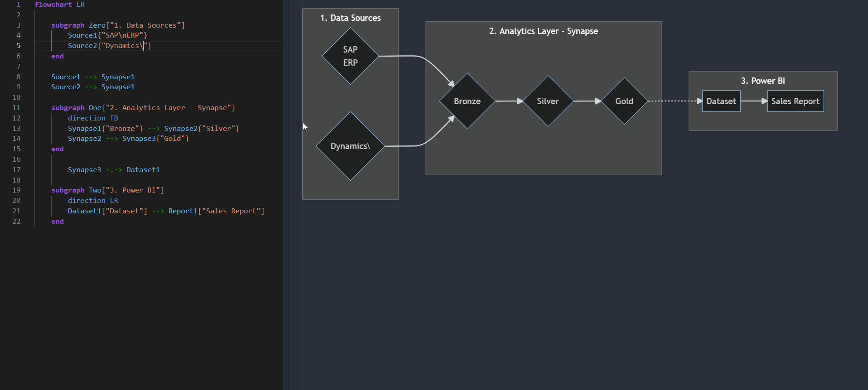Click 'Source2 --> Synapse1' code line
Image resolution: width=868 pixels, height=390 pixels.
pos(93,87)
